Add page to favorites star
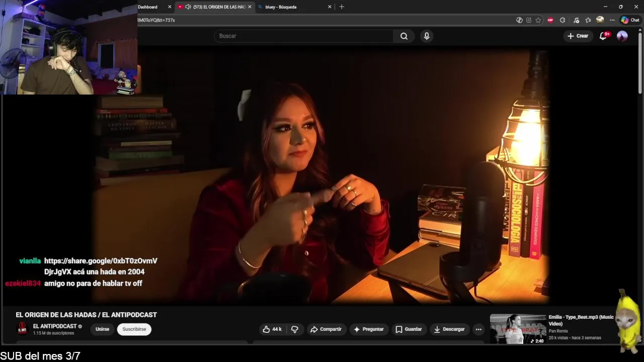The width and height of the screenshot is (644, 362). click(x=538, y=20)
